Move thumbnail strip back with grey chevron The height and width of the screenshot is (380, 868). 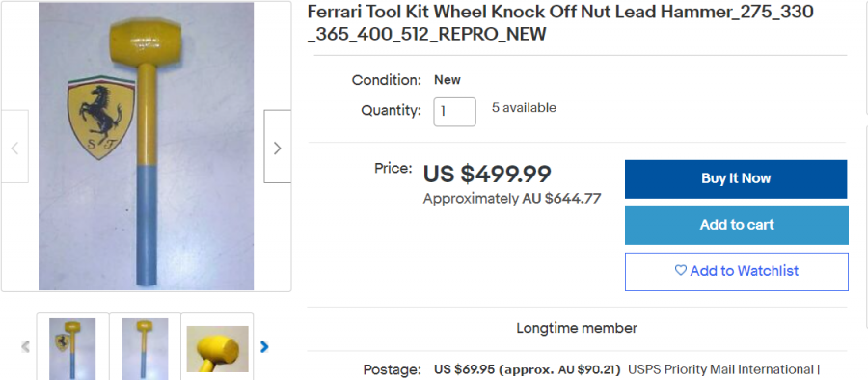[25, 347]
